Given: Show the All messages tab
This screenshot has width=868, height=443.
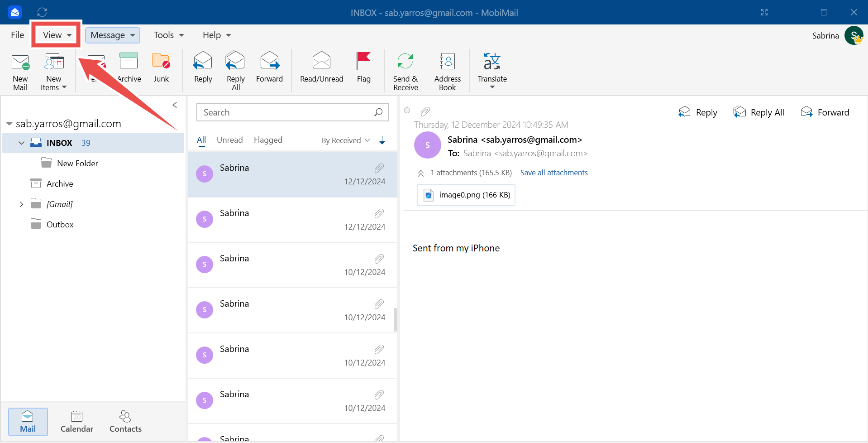Looking at the screenshot, I should coord(201,140).
